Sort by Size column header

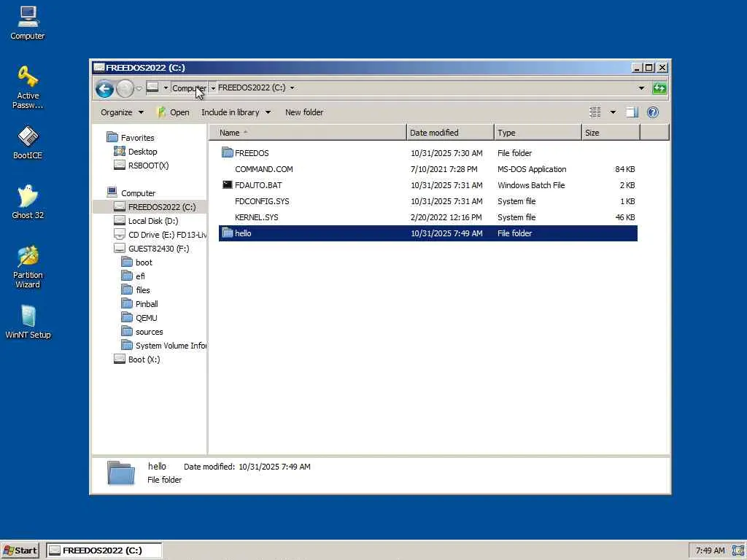pyautogui.click(x=611, y=133)
